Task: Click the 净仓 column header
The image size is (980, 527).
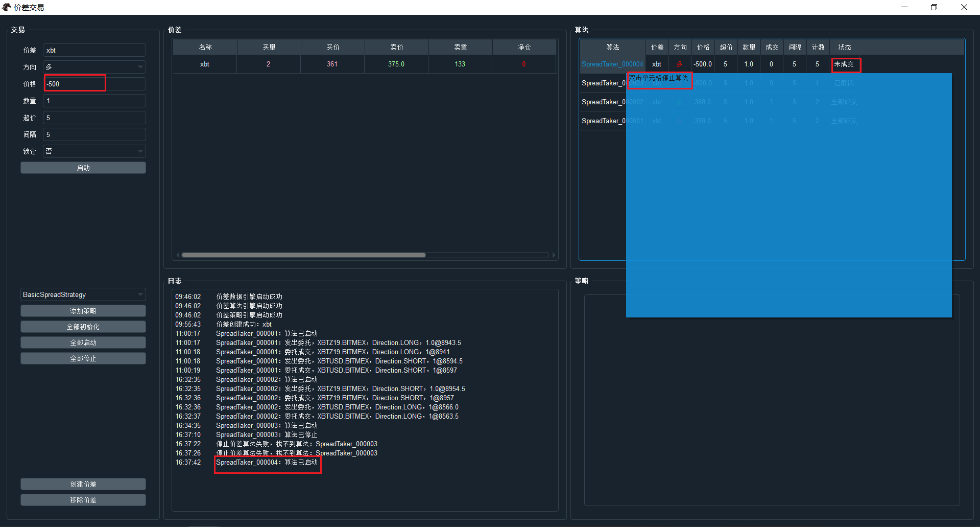Action: 524,47
